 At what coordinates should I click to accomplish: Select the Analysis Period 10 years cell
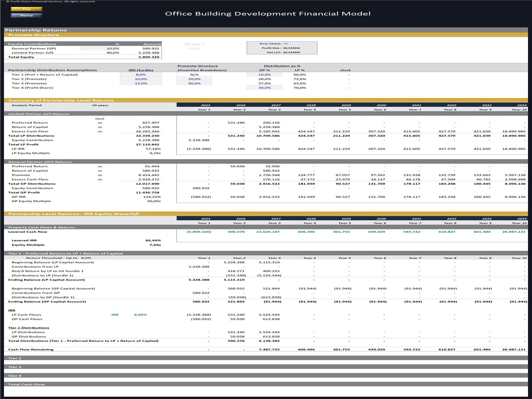(100, 105)
